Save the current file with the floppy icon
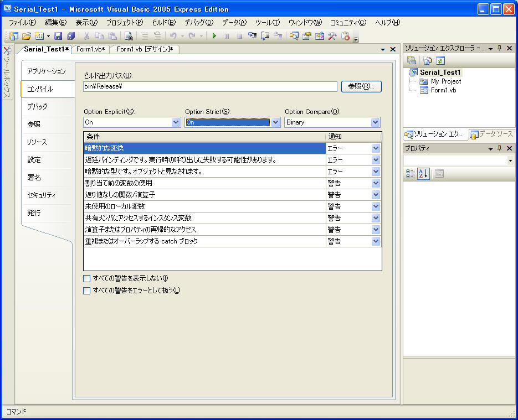The height and width of the screenshot is (420, 518). [x=59, y=36]
